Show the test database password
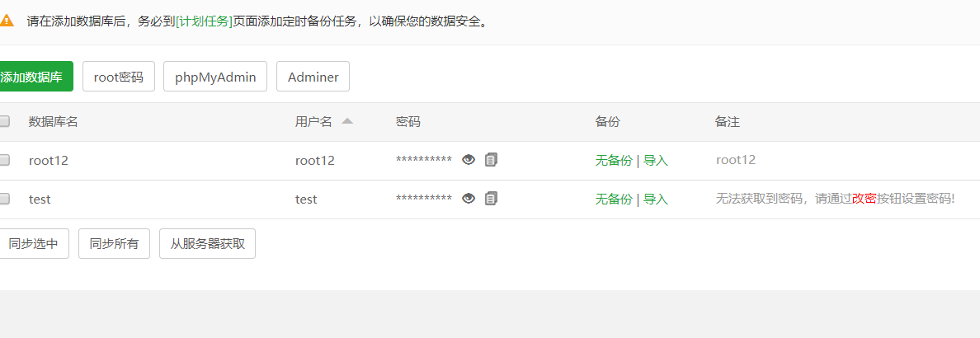Viewport: 980px width, 338px height. point(468,199)
